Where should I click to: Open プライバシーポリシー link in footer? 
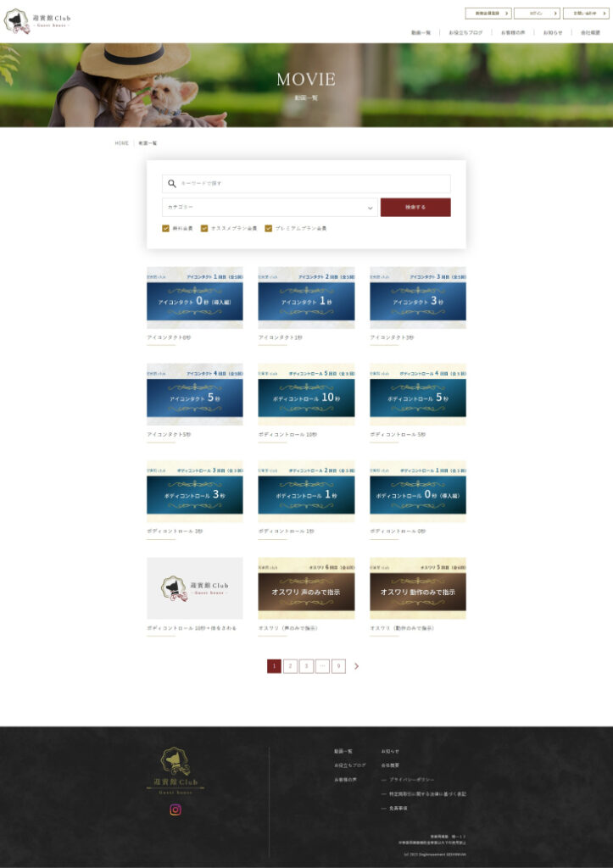coord(412,779)
